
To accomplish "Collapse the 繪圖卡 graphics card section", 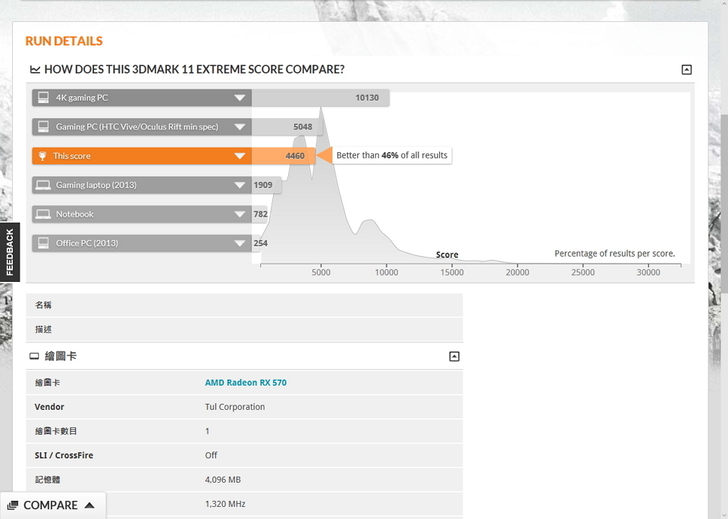I will pos(454,356).
